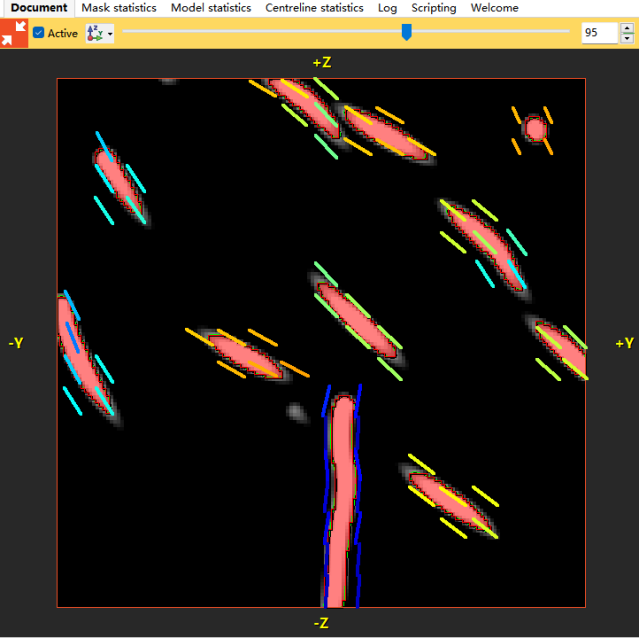Image resolution: width=640 pixels, height=638 pixels.
Task: Click the slice number field showing 95
Action: (599, 33)
